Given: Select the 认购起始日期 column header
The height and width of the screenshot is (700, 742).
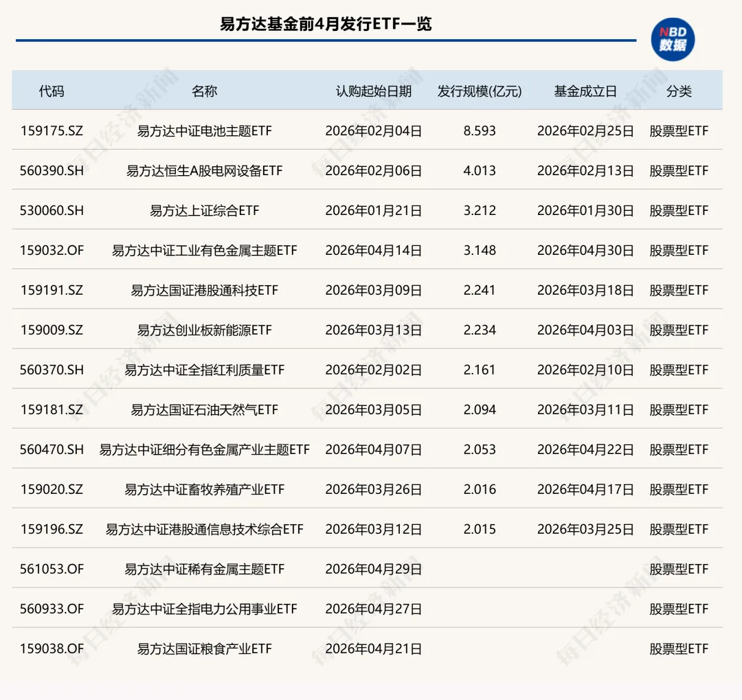Looking at the screenshot, I should (x=373, y=91).
